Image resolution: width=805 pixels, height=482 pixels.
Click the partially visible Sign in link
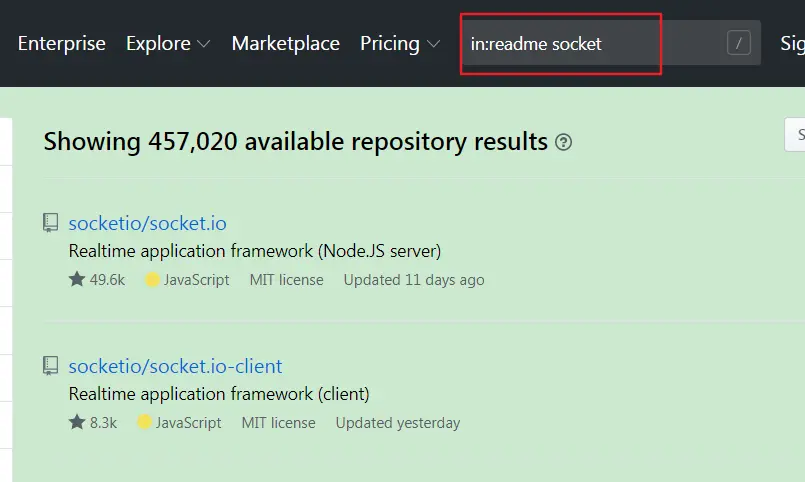pyautogui.click(x=792, y=44)
